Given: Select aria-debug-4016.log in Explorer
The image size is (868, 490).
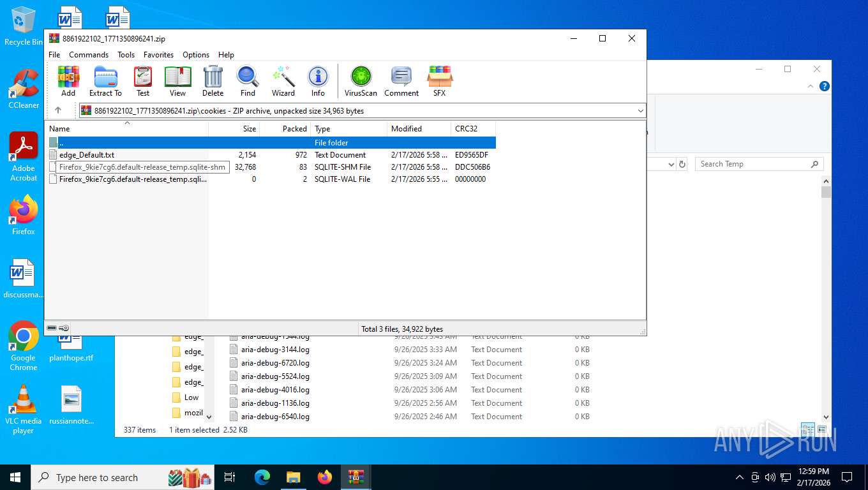Looking at the screenshot, I should pos(275,390).
